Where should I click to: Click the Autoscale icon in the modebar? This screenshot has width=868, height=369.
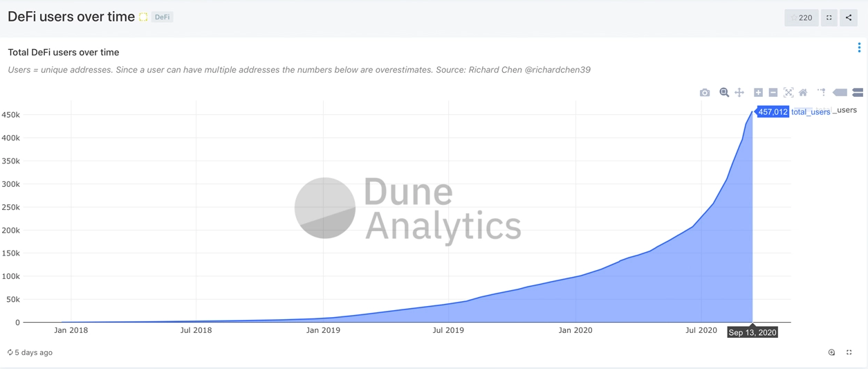(788, 92)
